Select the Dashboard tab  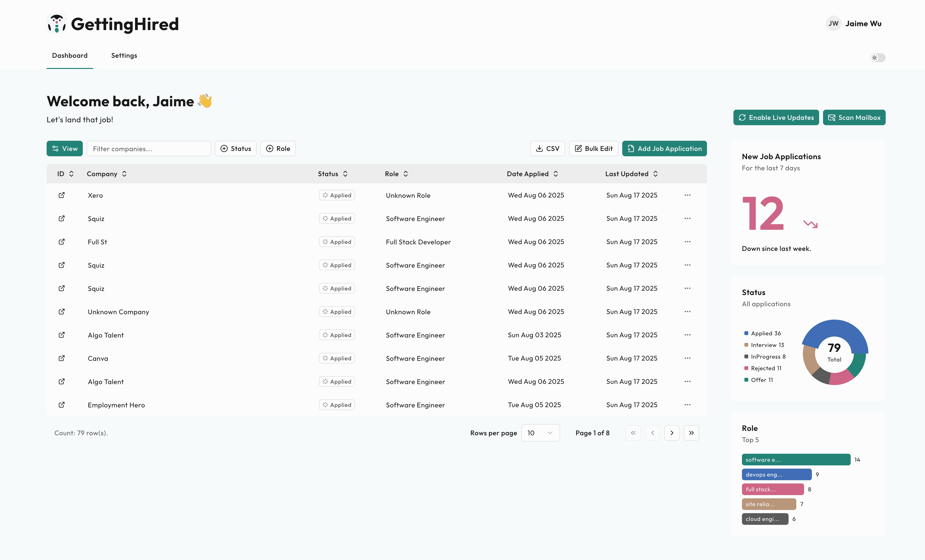[x=70, y=55]
